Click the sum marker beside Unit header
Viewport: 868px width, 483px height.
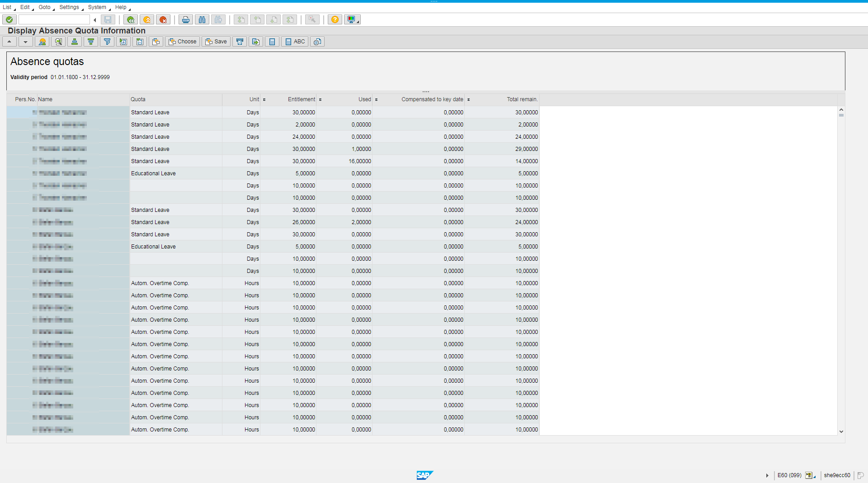click(264, 99)
